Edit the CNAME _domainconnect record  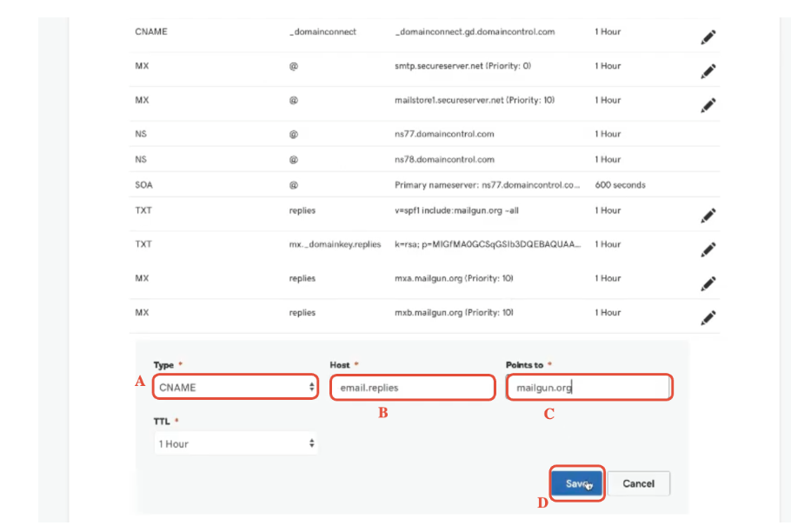[708, 37]
